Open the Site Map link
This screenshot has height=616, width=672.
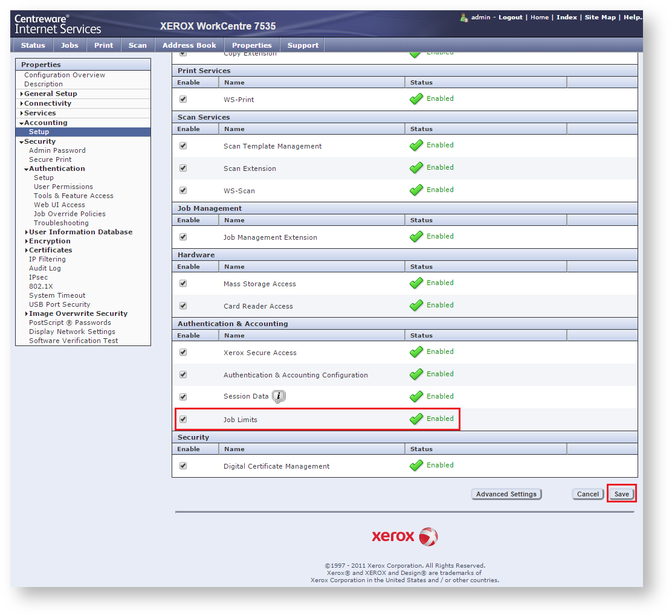coord(600,17)
